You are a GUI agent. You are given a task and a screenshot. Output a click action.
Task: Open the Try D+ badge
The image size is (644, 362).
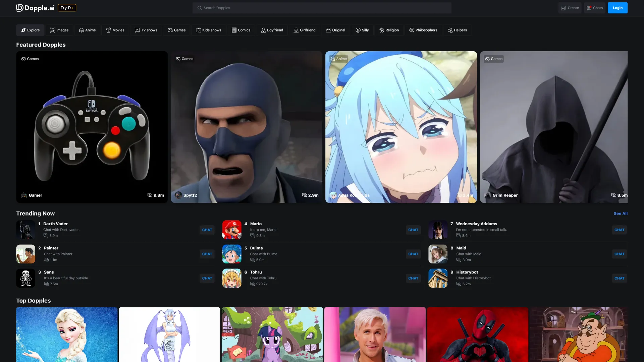[67, 8]
